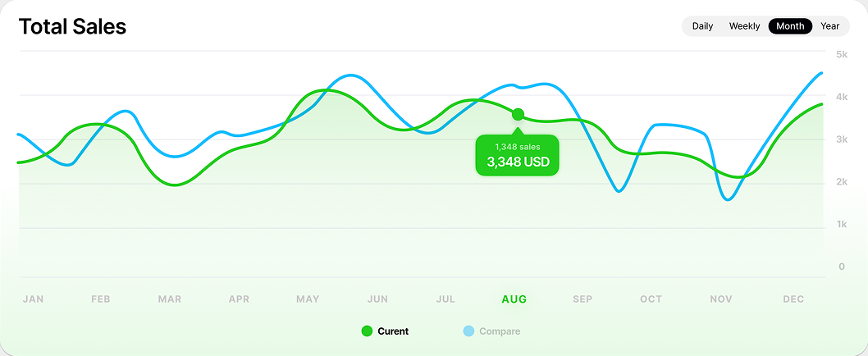Viewport: 868px width, 356px height.
Task: Select MAR on the month axis
Action: (x=170, y=299)
